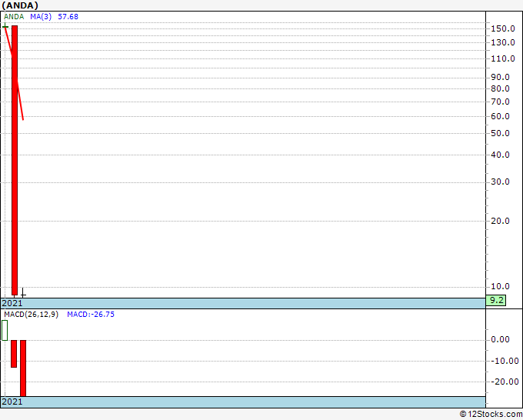
Task: Click the 20.0 price axis label
Action: (x=501, y=221)
